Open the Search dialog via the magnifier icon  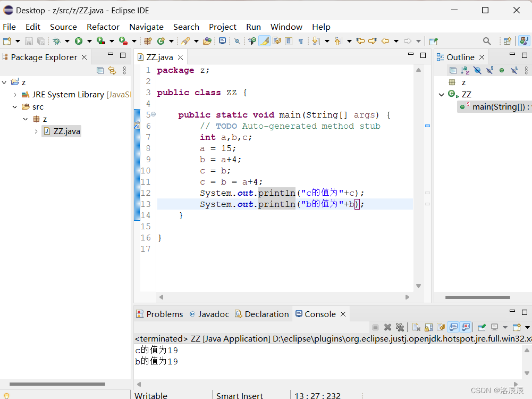486,40
